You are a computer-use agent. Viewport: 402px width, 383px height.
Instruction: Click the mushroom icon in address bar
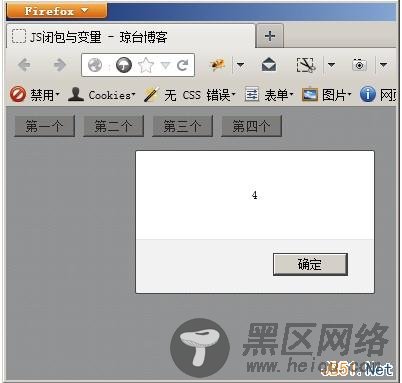tap(124, 65)
